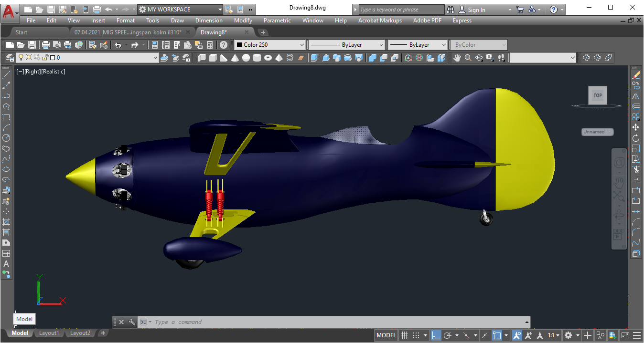
Task: Click the Help question mark toolbar icon
Action: 223,45
